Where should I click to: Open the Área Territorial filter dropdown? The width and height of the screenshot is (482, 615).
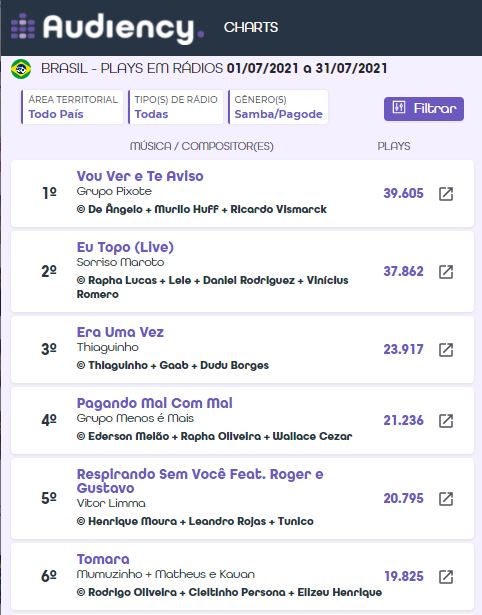(72, 107)
